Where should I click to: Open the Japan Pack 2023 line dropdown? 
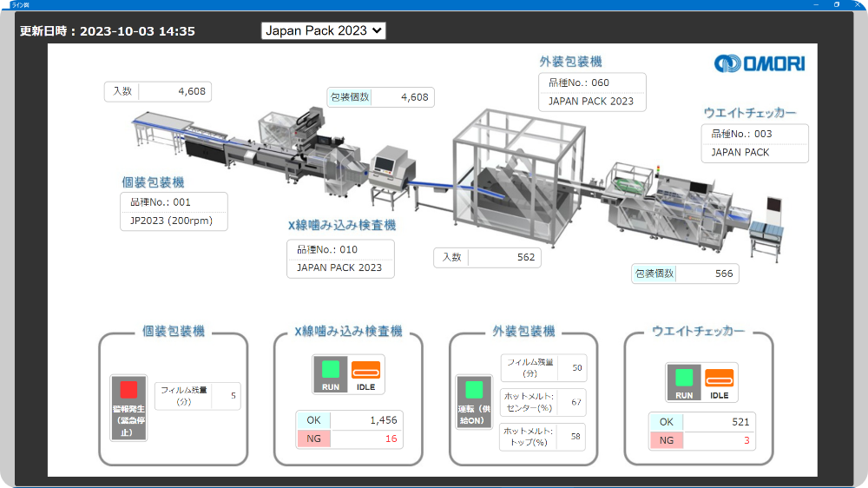coord(323,30)
